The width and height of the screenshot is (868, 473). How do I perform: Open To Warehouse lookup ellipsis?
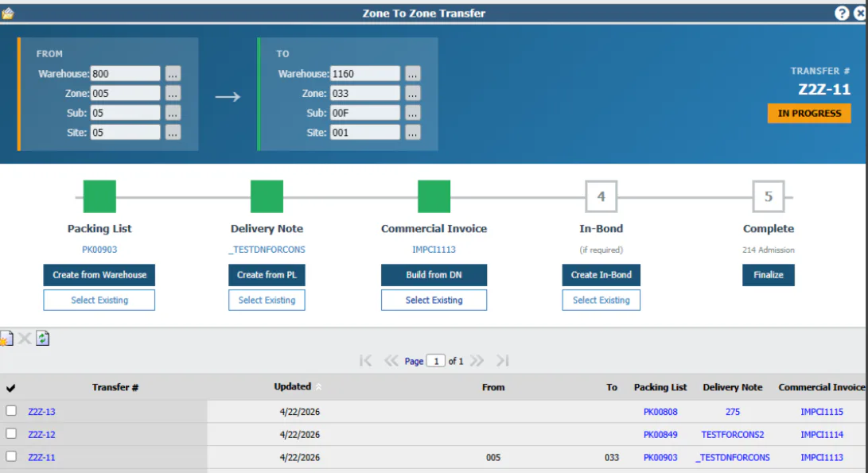pos(412,74)
